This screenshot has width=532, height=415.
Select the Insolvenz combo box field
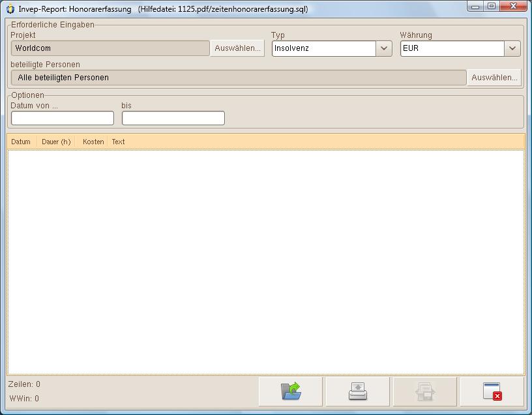pyautogui.click(x=332, y=48)
